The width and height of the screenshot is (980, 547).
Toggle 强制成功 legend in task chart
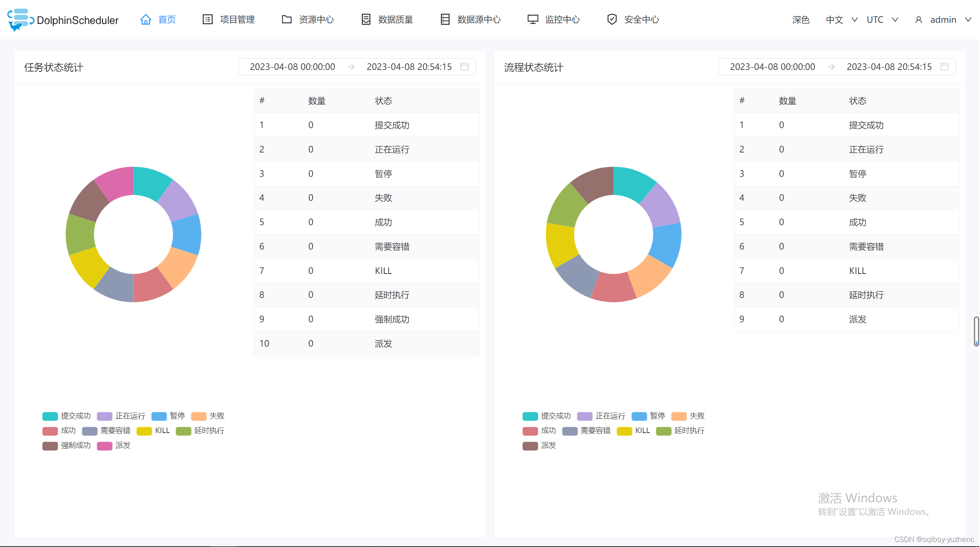(66, 446)
